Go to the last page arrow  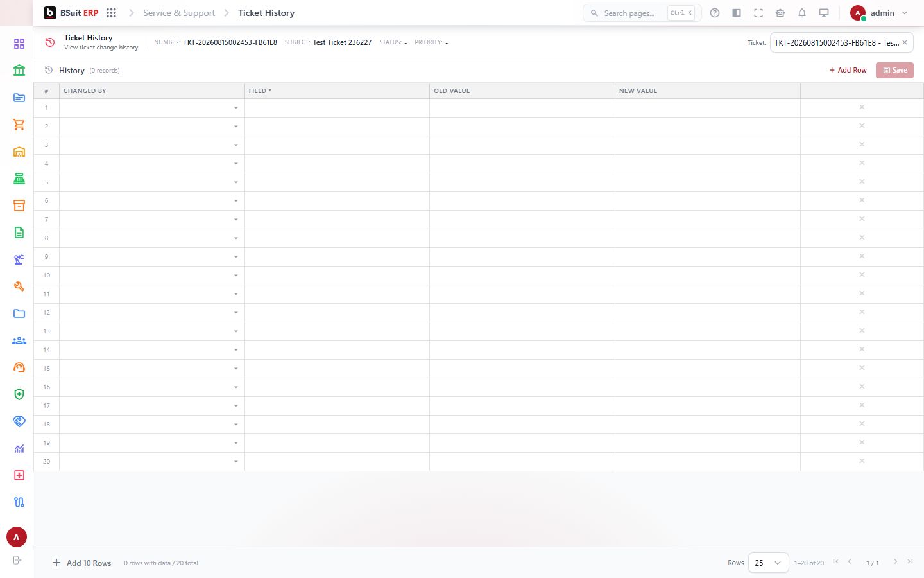pyautogui.click(x=910, y=562)
